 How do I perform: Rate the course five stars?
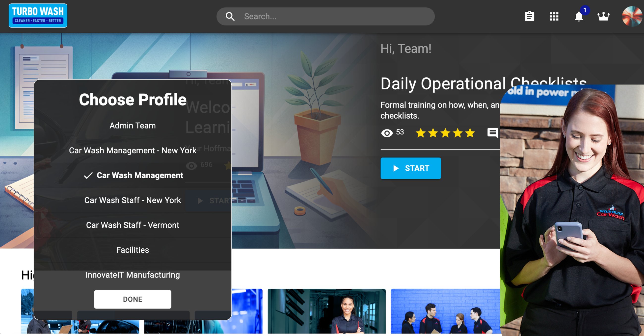[x=470, y=133]
